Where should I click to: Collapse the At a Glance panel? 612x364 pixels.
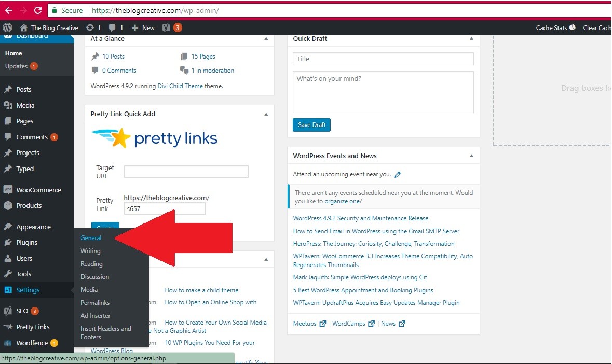point(266,38)
